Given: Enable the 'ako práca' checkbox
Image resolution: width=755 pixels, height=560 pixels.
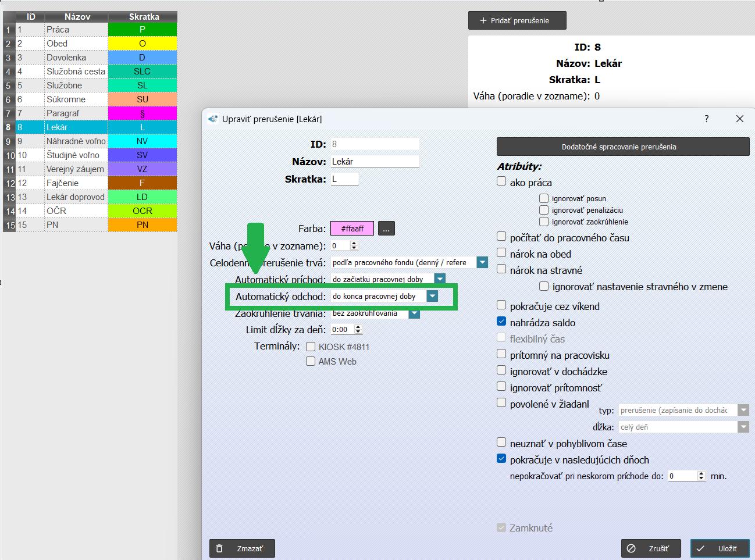Looking at the screenshot, I should [501, 181].
